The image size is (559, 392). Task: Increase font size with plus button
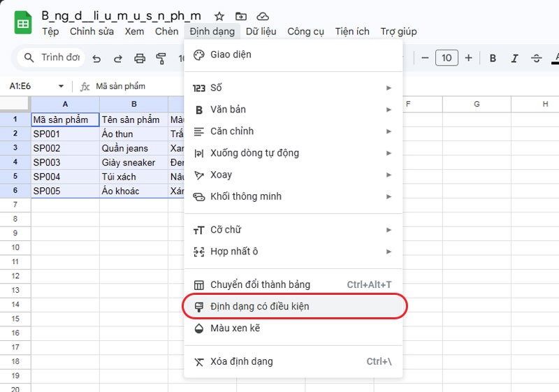click(468, 58)
